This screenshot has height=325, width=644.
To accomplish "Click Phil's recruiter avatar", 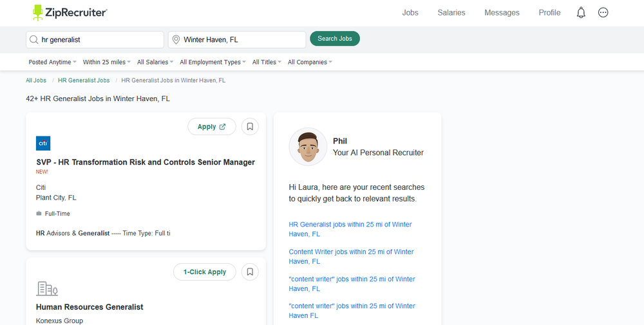I will pyautogui.click(x=308, y=147).
